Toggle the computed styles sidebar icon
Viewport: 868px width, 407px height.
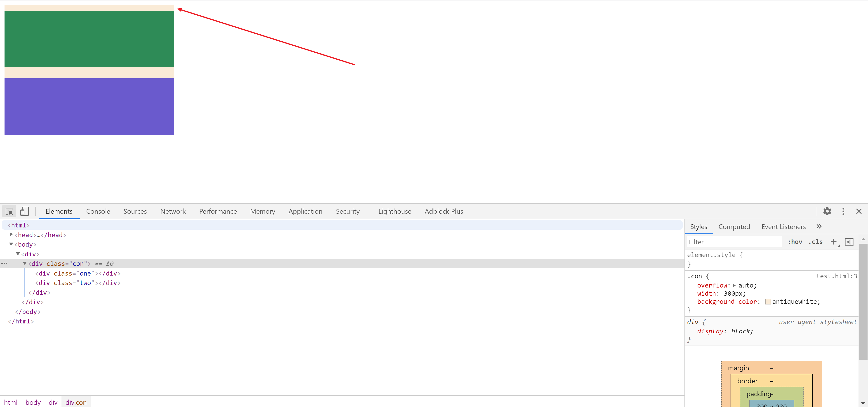point(849,242)
